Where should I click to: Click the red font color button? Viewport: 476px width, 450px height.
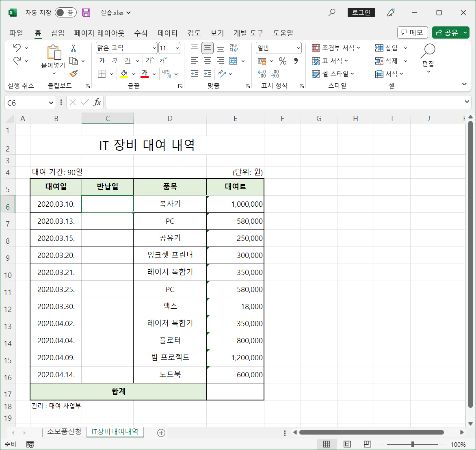tap(145, 74)
